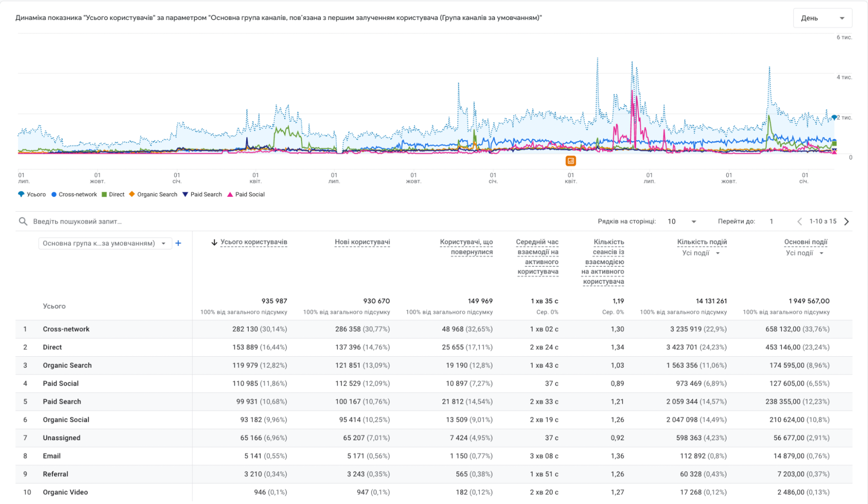Toggle Cross-network series in legend
The width and height of the screenshot is (868, 504).
tap(74, 195)
